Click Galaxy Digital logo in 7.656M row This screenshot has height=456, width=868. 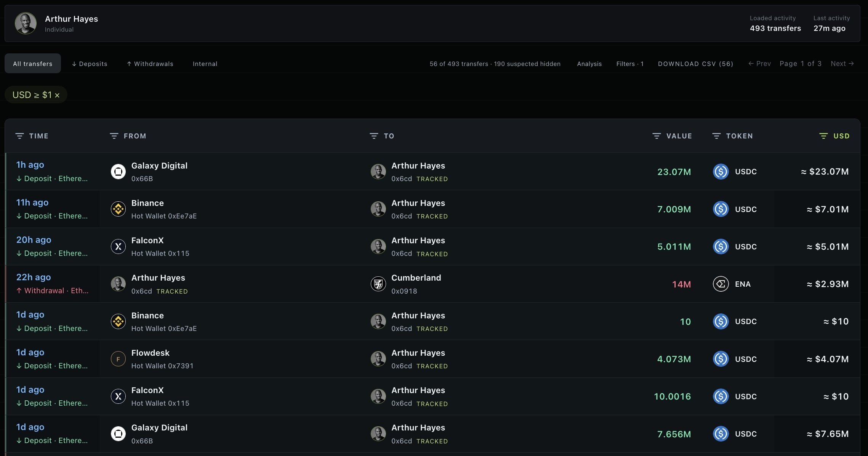pos(118,434)
